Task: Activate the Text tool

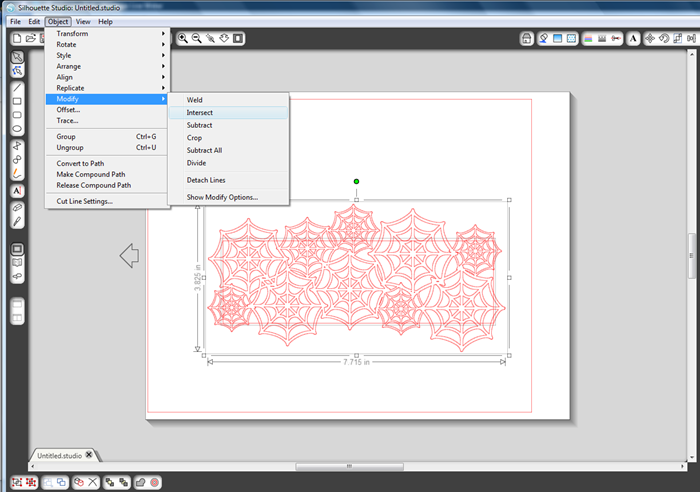Action: (x=17, y=191)
